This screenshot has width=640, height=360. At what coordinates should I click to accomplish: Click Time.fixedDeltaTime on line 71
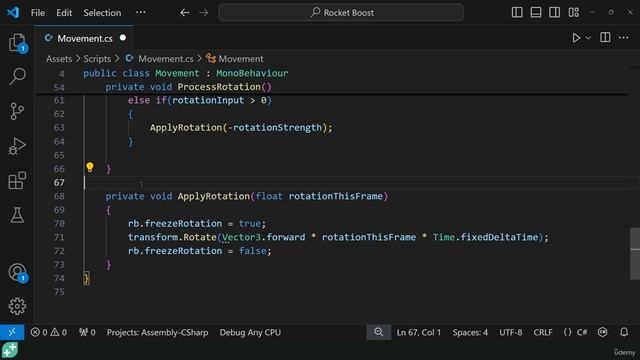[485, 237]
